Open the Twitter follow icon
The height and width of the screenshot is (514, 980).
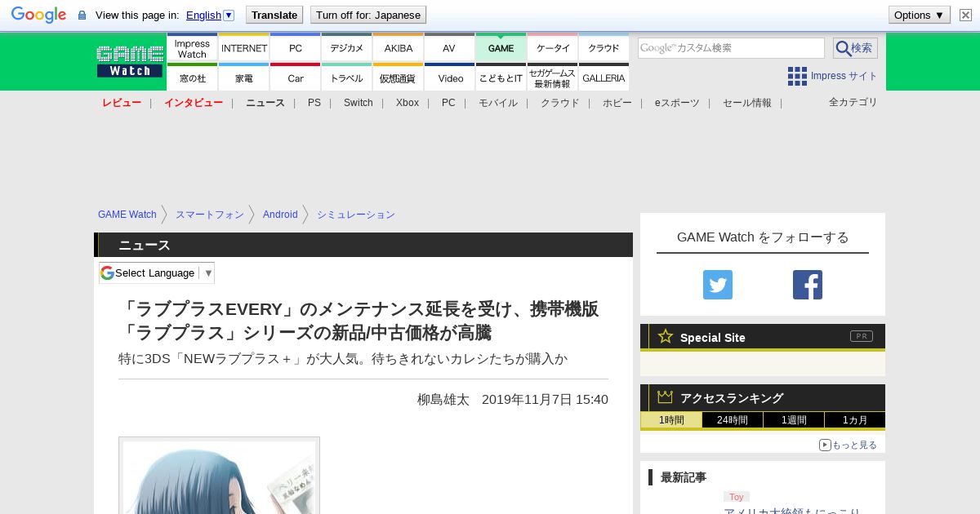click(x=718, y=285)
